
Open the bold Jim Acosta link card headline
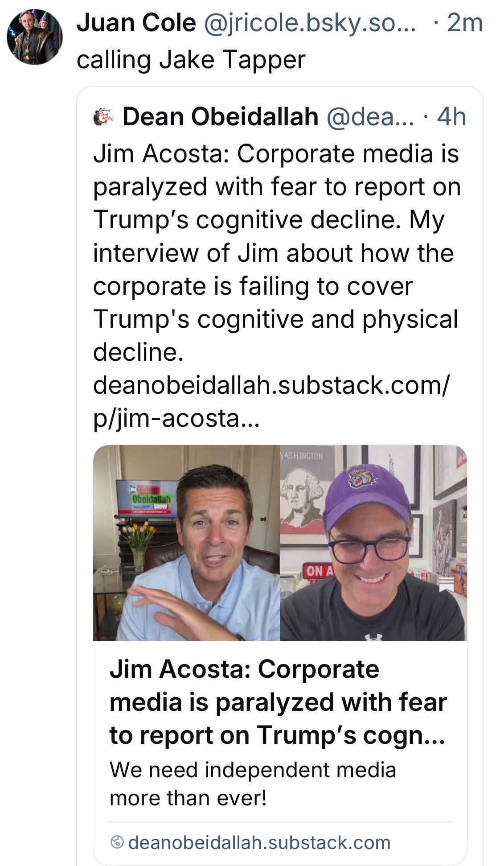click(x=278, y=702)
